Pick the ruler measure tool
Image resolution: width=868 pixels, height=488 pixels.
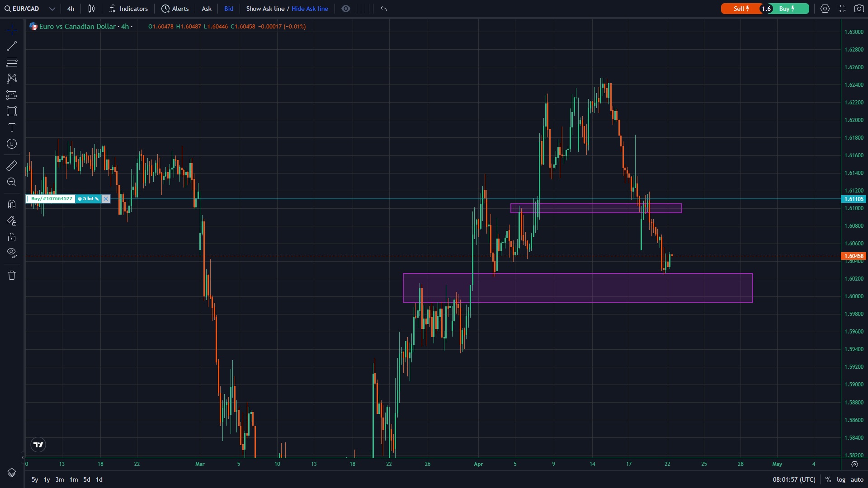pos(12,166)
